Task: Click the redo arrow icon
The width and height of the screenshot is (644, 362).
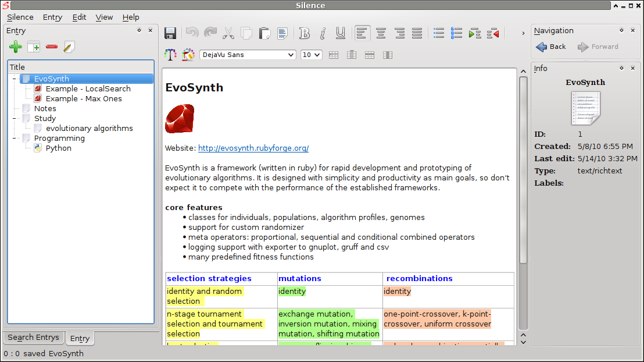Action: pos(210,33)
